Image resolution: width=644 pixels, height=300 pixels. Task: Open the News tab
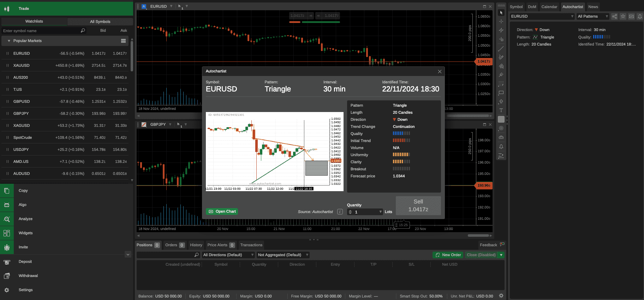(593, 7)
